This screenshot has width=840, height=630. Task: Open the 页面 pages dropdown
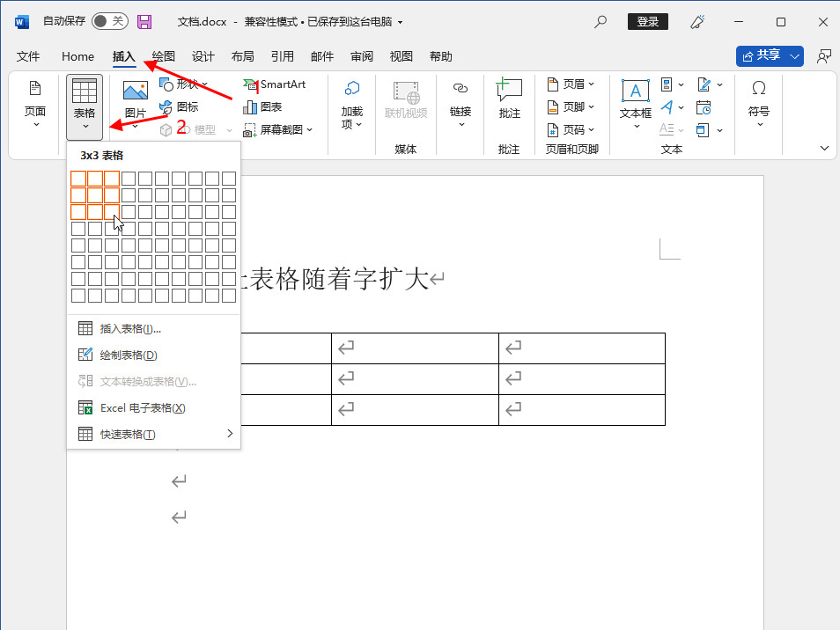(x=35, y=105)
